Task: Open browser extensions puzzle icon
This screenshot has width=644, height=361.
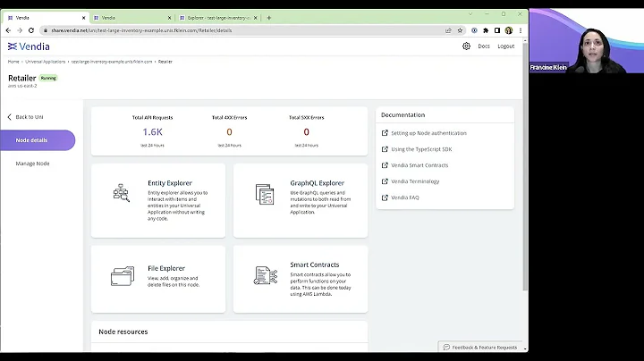Action: [x=486, y=30]
